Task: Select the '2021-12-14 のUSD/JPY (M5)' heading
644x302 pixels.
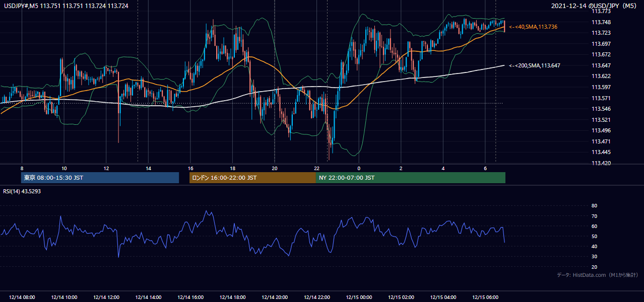Action: pos(595,6)
